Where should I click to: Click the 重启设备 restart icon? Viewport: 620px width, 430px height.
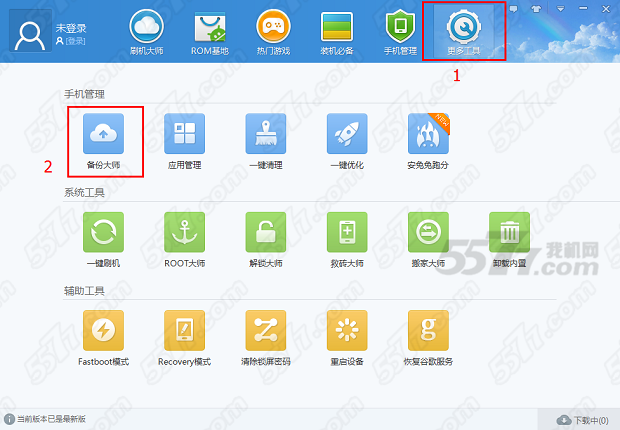(x=347, y=330)
